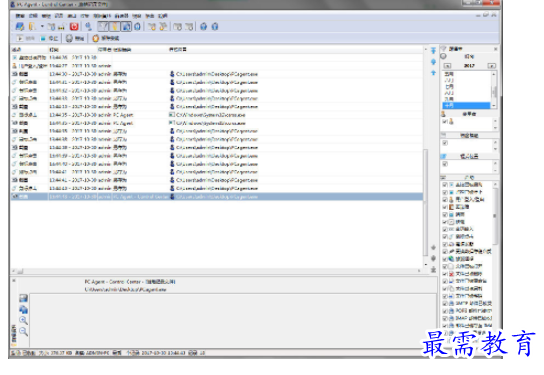The image size is (544, 375).
Task: Toggle first checkbox in event type list
Action: (x=445, y=185)
